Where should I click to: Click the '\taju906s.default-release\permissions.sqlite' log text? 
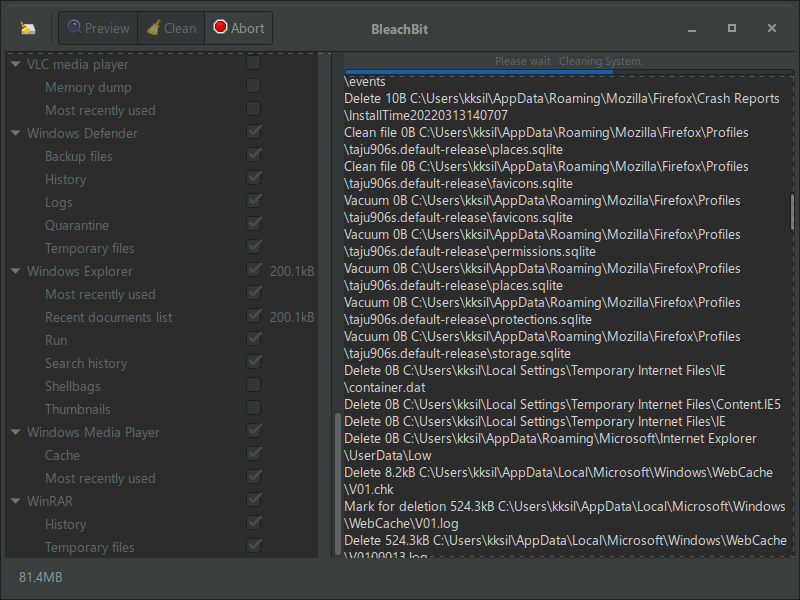pyautogui.click(x=470, y=251)
